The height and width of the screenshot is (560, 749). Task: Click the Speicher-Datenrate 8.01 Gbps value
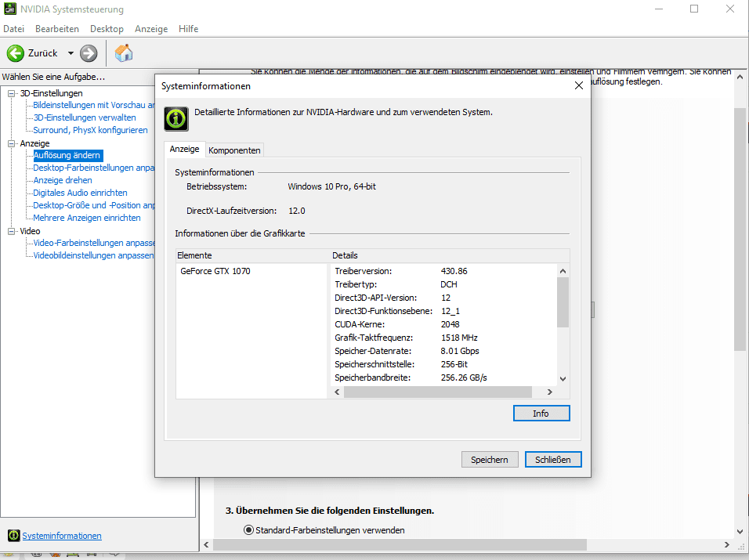(460, 351)
